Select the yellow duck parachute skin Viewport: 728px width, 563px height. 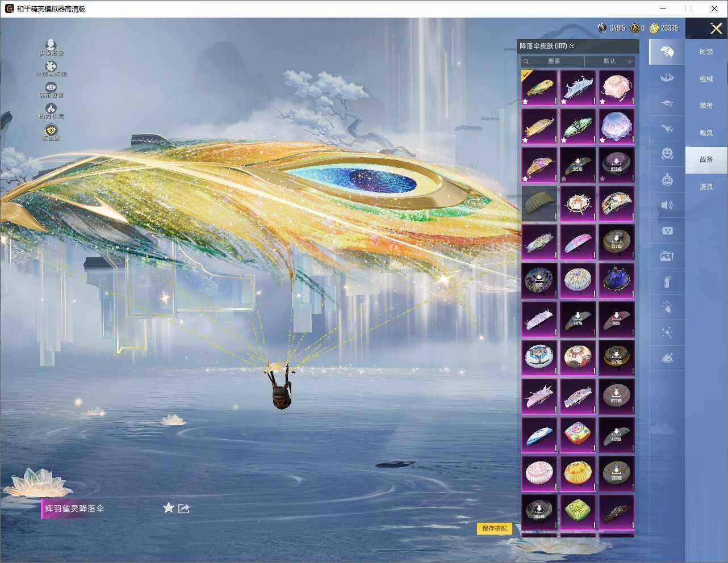click(x=578, y=474)
